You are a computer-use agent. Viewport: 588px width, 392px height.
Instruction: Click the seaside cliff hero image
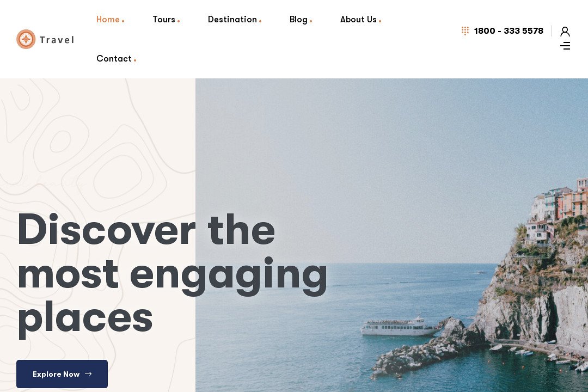tap(391, 235)
